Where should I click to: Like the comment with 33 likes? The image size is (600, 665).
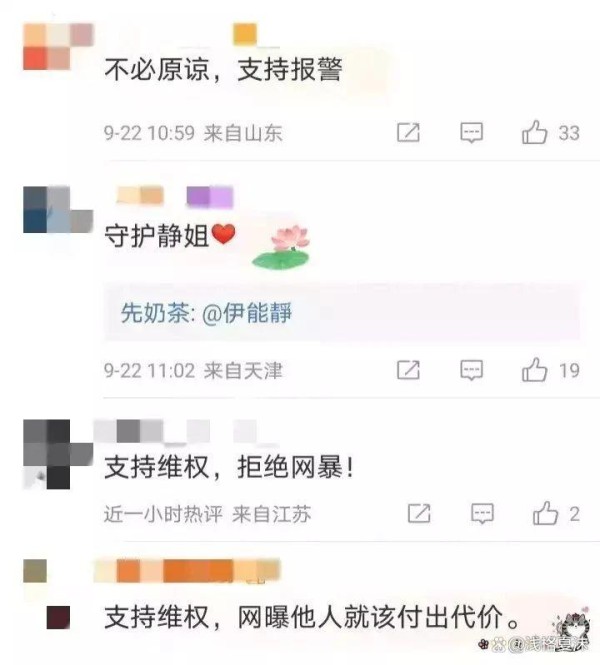coord(534,132)
